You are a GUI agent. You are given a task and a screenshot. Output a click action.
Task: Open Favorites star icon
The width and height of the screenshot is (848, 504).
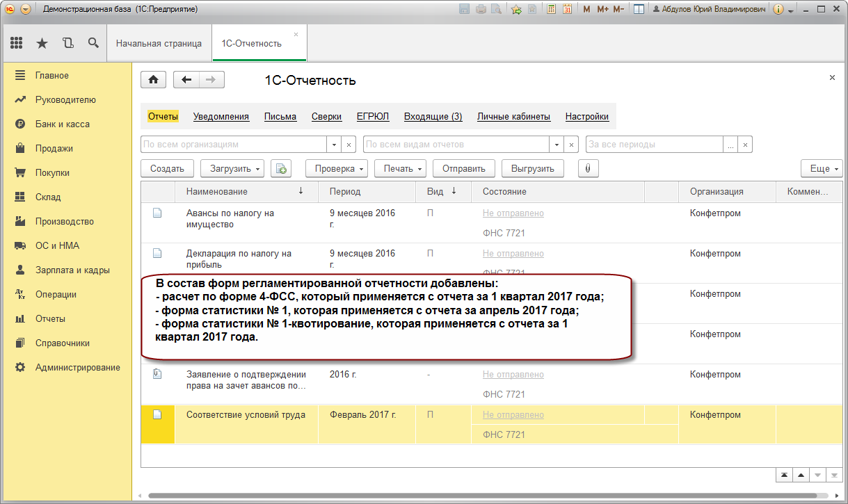(42, 43)
